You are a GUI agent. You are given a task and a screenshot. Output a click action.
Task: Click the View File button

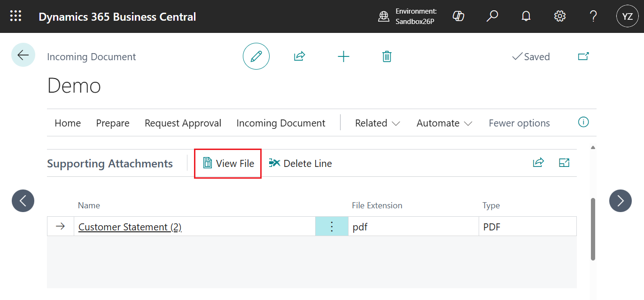point(227,163)
